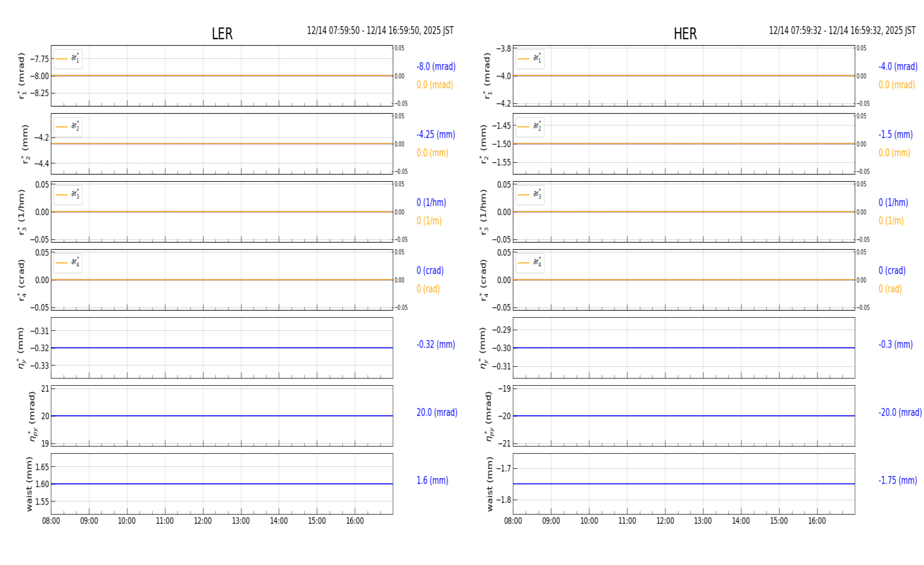Viewport: 924px width, 565px height.
Task: Click the LER value -0.32 (mm)
Action: [x=436, y=345]
